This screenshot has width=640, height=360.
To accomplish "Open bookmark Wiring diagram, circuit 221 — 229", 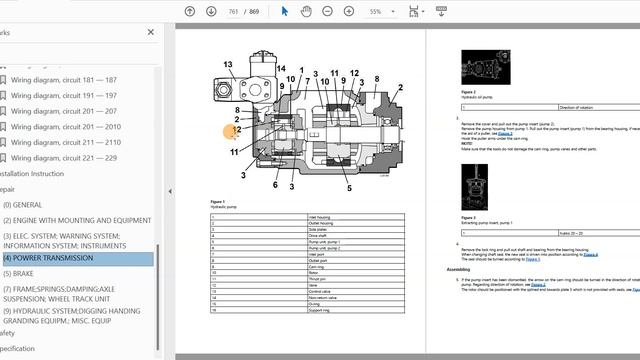I will (64, 158).
